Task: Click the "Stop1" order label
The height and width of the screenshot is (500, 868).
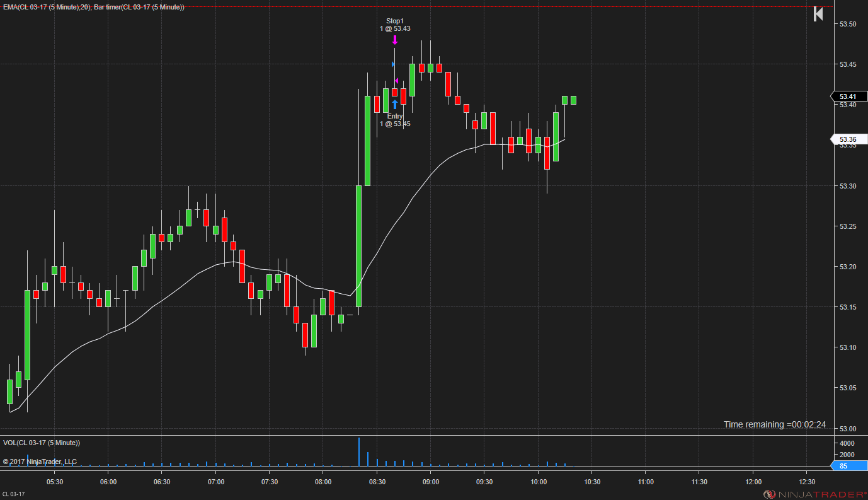Action: pyautogui.click(x=395, y=21)
